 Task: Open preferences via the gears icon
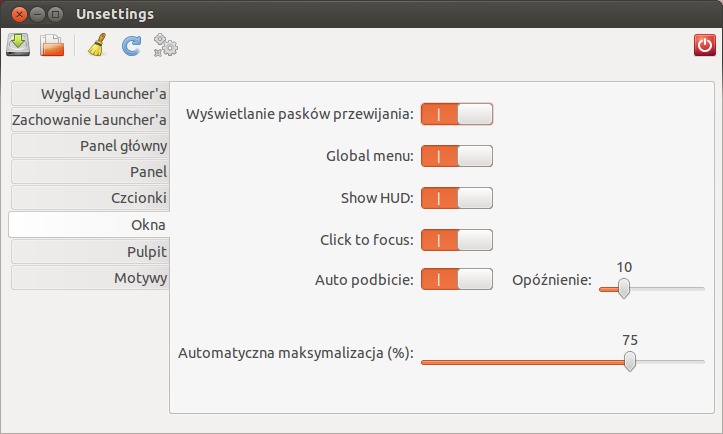[166, 45]
